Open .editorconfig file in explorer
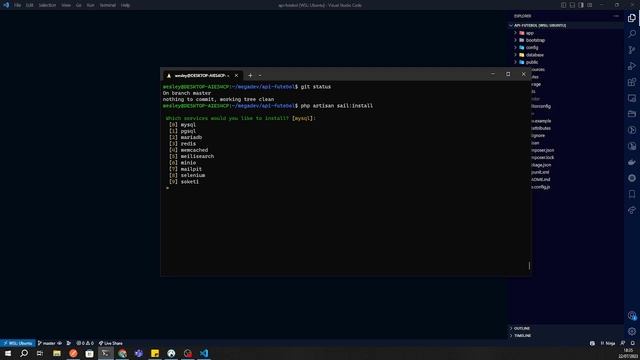This screenshot has width=640, height=360. pos(541,106)
